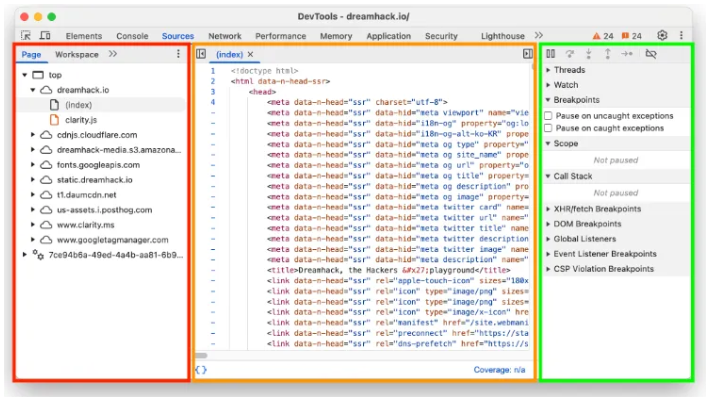706x397 pixels.
Task: Click line number 1 in gutter
Action: pyautogui.click(x=213, y=71)
